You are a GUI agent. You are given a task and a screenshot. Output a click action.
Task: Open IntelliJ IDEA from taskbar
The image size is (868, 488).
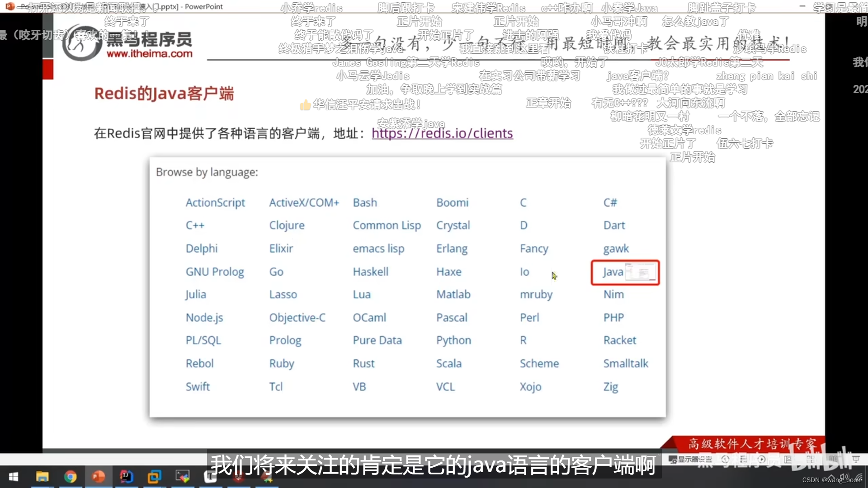tap(126, 477)
